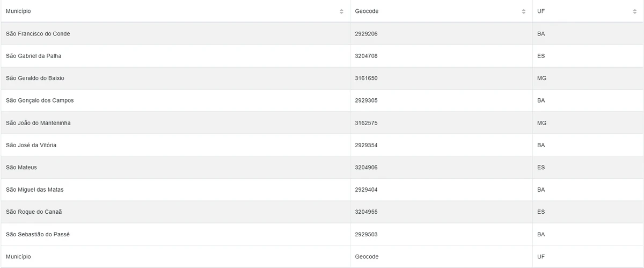Click geocode 3162575 cell
The height and width of the screenshot is (268, 644).
(x=367, y=123)
